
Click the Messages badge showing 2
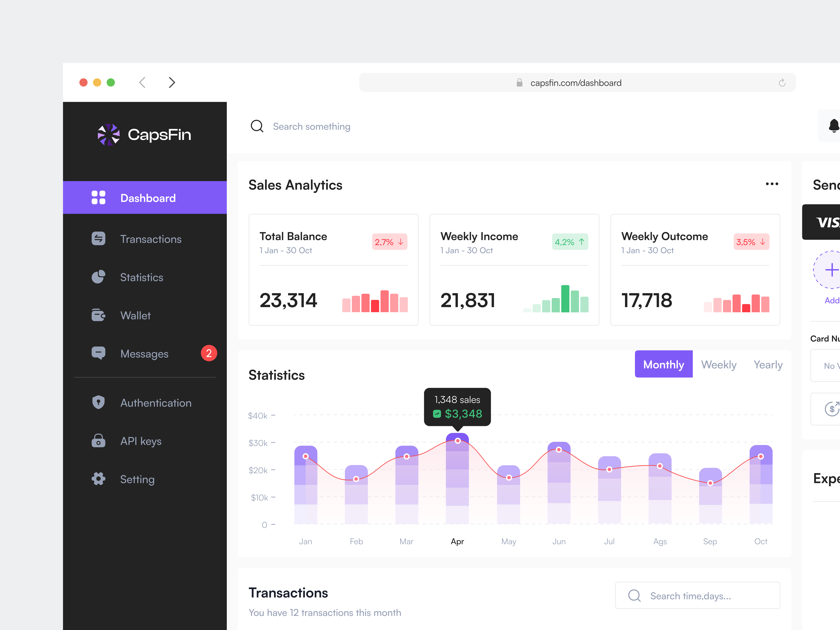coord(209,353)
